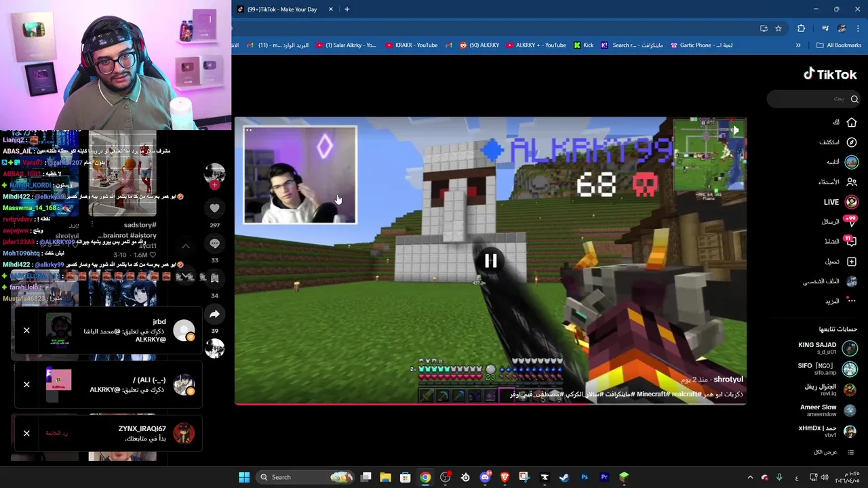Share video with arrow icon
The width and height of the screenshot is (868, 488).
point(214,314)
